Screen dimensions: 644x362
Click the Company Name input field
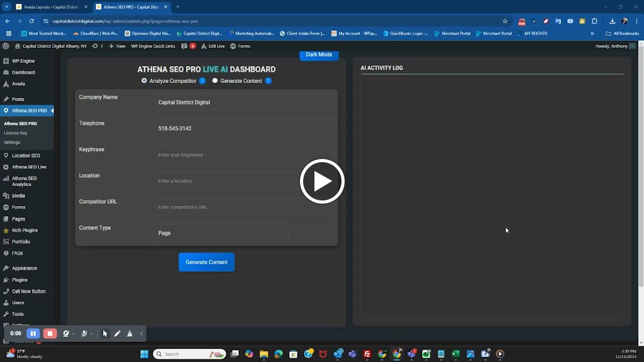[x=245, y=102]
